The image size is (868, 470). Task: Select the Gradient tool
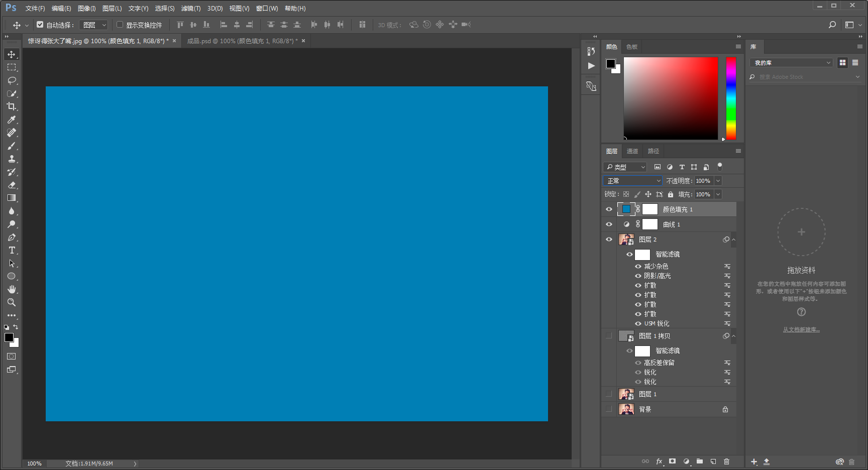(12, 198)
